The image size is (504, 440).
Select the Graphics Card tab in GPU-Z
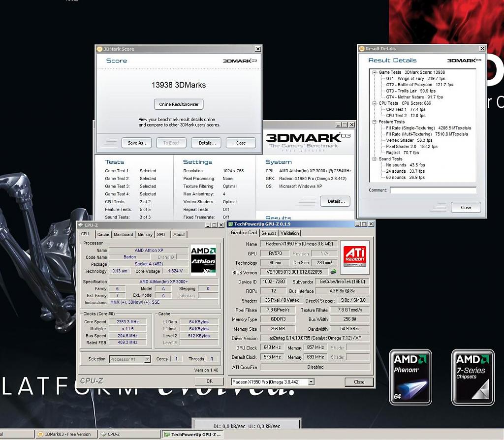[244, 232]
